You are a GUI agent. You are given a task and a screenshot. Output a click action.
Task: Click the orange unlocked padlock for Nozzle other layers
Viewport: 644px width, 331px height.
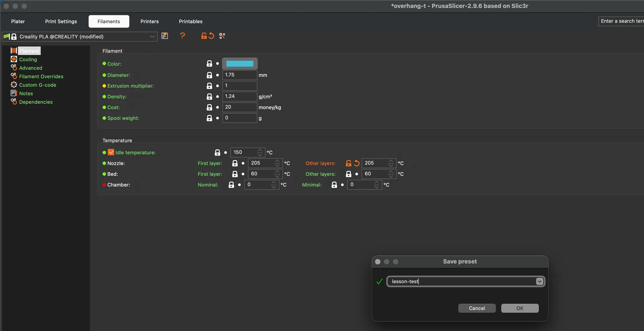click(x=348, y=163)
